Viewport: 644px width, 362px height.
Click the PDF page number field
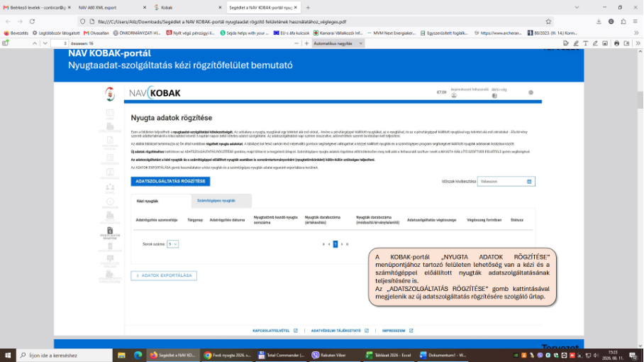tap(59, 43)
